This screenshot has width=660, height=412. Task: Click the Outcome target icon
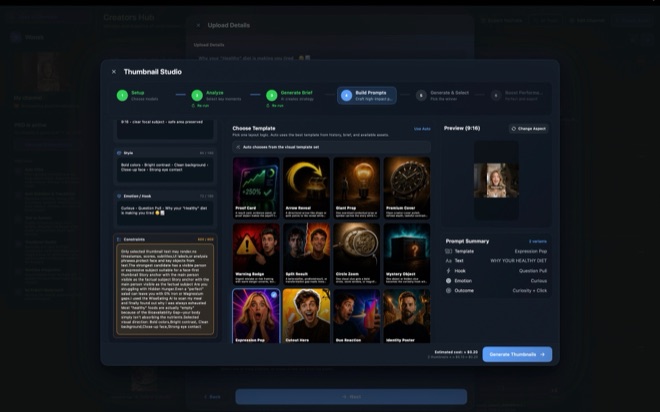point(449,290)
